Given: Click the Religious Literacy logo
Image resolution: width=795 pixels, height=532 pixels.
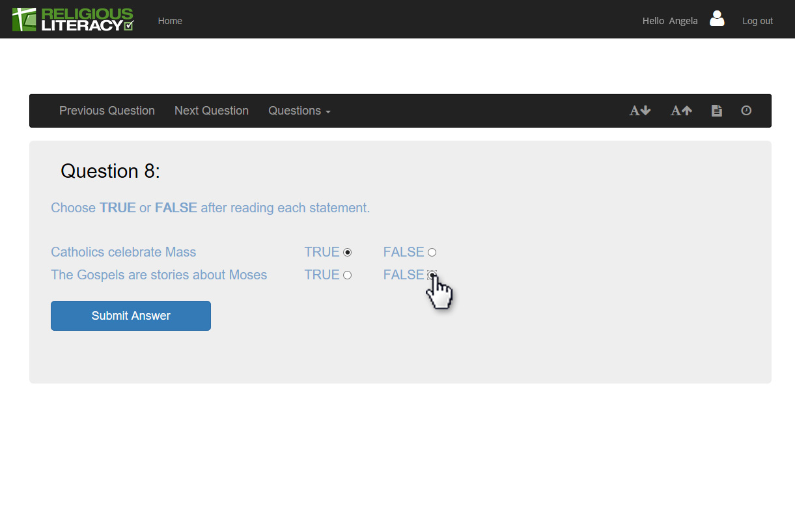Looking at the screenshot, I should tap(73, 20).
